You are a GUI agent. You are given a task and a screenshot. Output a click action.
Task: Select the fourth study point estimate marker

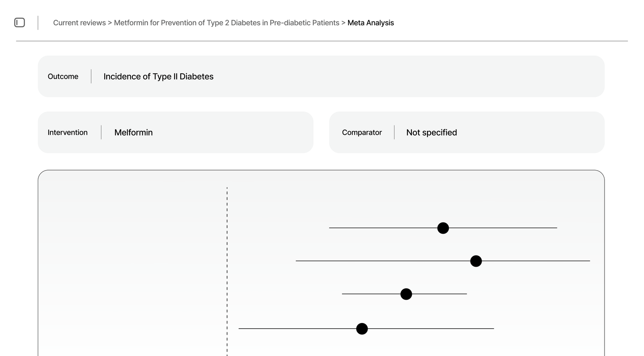pyautogui.click(x=361, y=328)
